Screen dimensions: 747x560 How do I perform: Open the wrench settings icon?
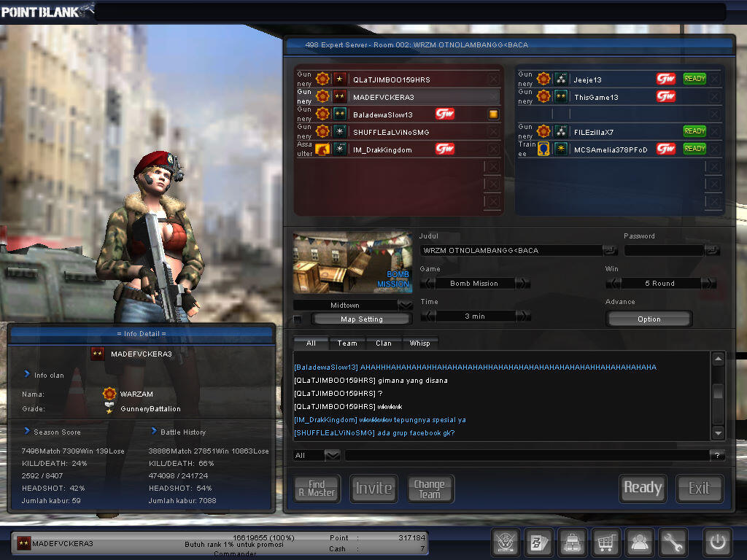pyautogui.click(x=673, y=542)
